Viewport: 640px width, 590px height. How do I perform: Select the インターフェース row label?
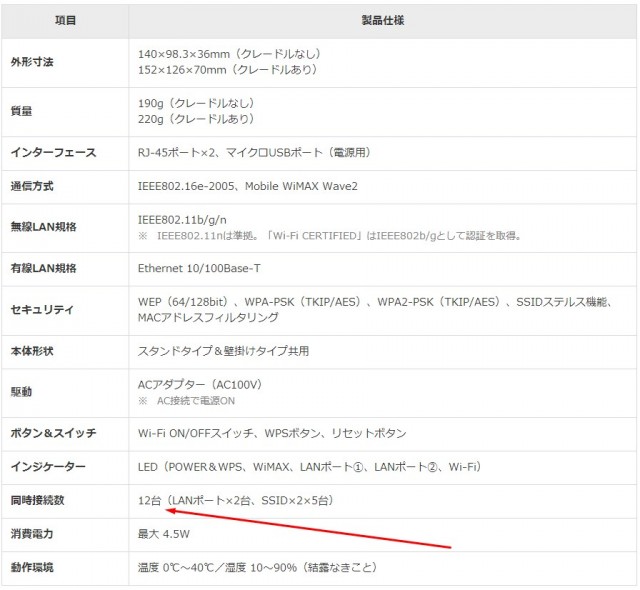click(53, 153)
